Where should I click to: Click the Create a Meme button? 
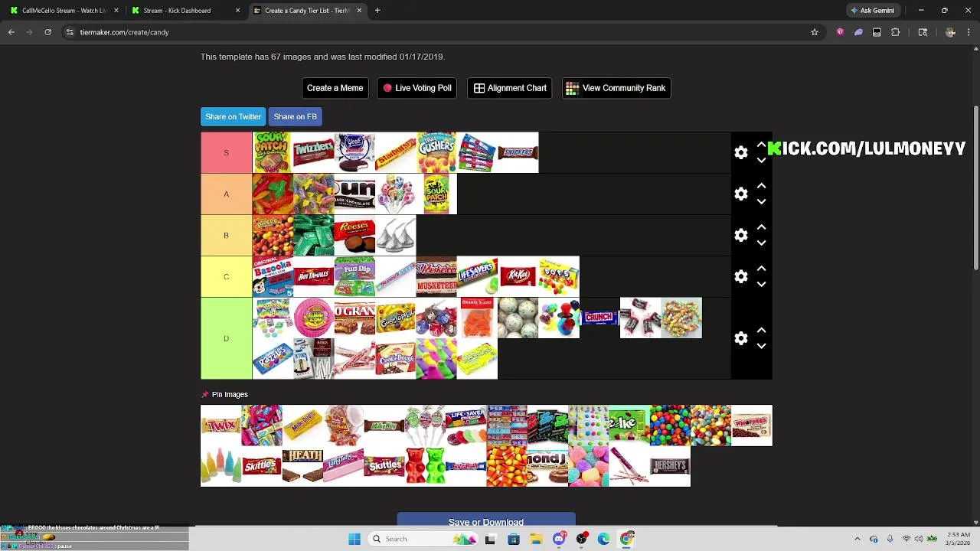(335, 88)
